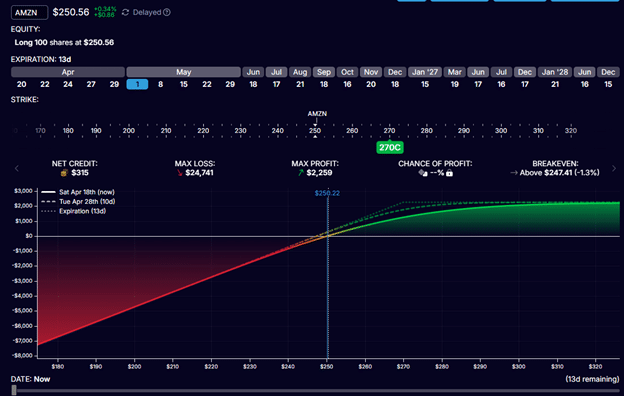Click 200 on the strike ruler
The height and width of the screenshot is (396, 624).
[129, 131]
